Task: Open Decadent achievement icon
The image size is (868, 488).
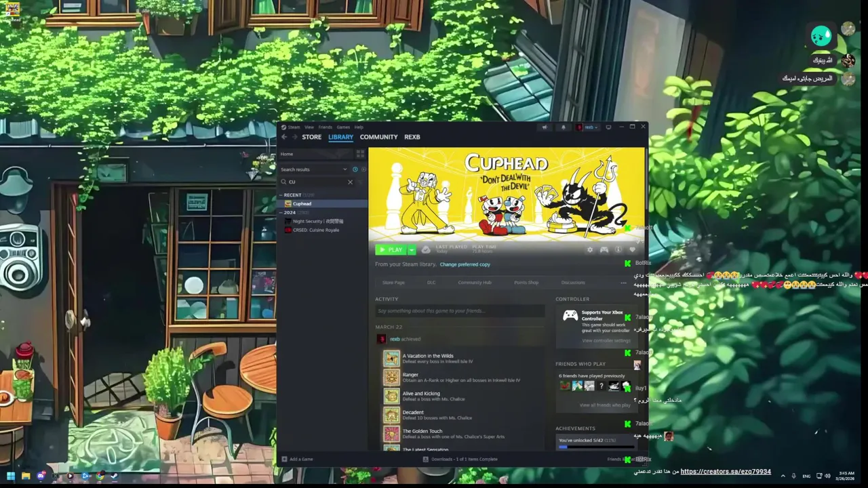Action: tap(391, 415)
